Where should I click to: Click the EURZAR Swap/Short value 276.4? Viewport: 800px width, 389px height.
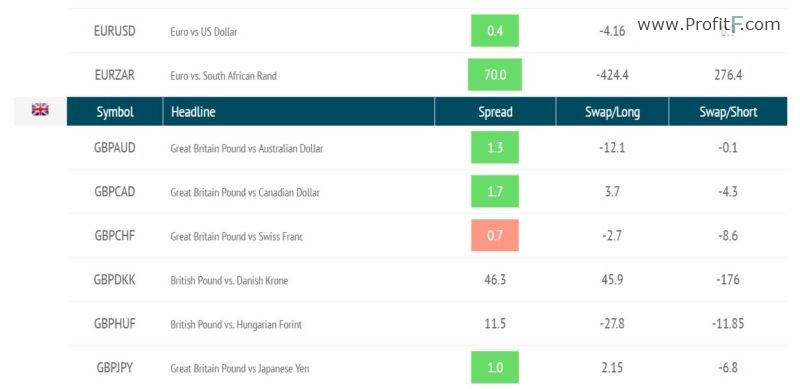[728, 76]
